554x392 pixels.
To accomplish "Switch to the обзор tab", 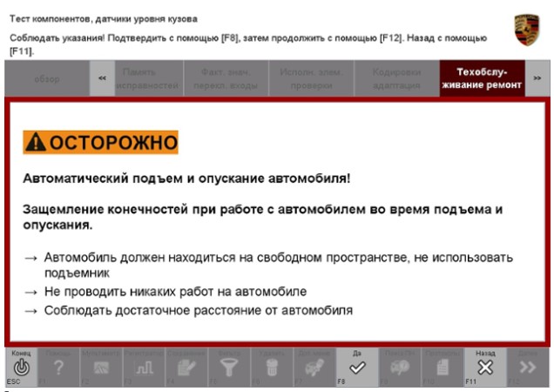I will 48,78.
